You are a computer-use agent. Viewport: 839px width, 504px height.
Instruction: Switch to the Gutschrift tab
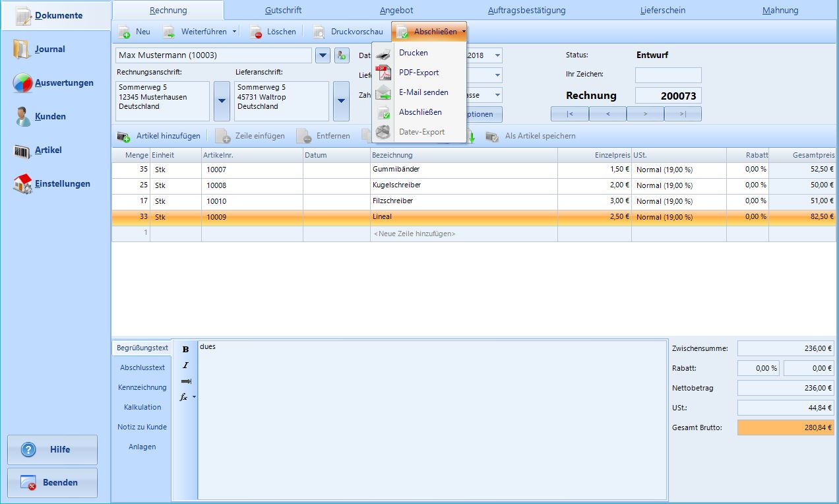[x=284, y=10]
